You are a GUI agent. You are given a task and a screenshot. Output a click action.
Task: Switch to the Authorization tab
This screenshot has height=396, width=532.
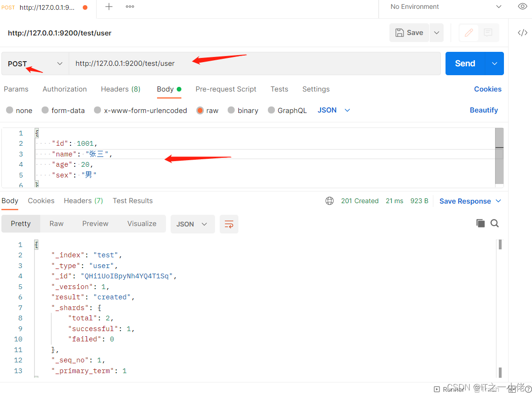click(65, 89)
